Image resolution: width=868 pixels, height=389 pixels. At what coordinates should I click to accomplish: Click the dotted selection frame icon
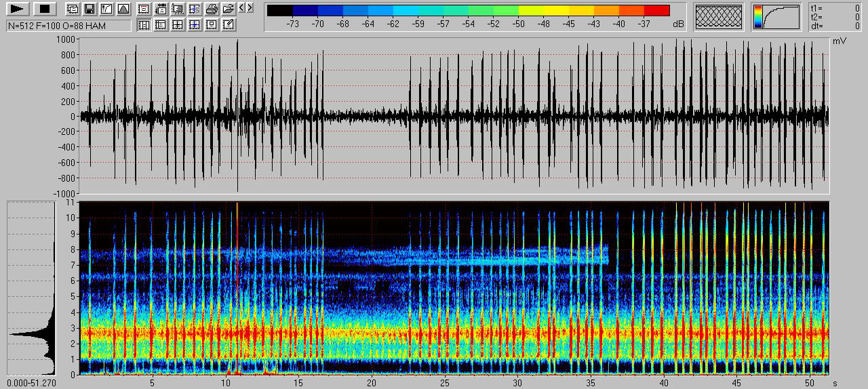coord(178,9)
